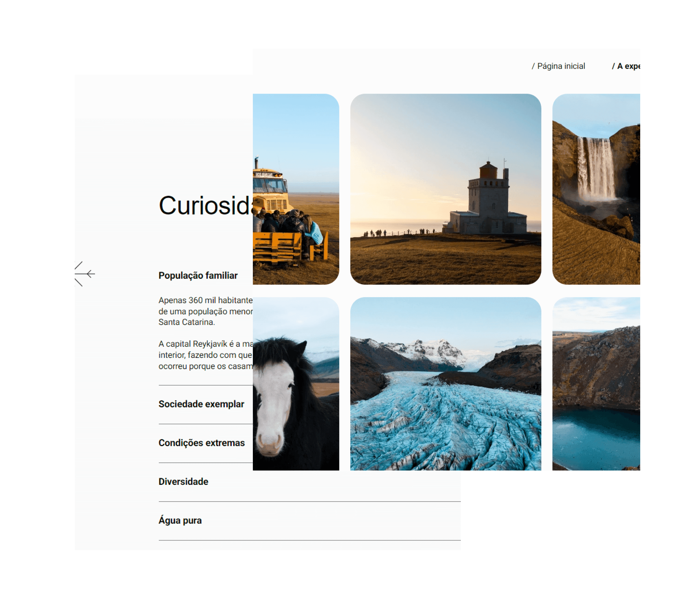The width and height of the screenshot is (700, 595).
Task: Click the 'Santa Catarina.' text line
Action: 187,322
